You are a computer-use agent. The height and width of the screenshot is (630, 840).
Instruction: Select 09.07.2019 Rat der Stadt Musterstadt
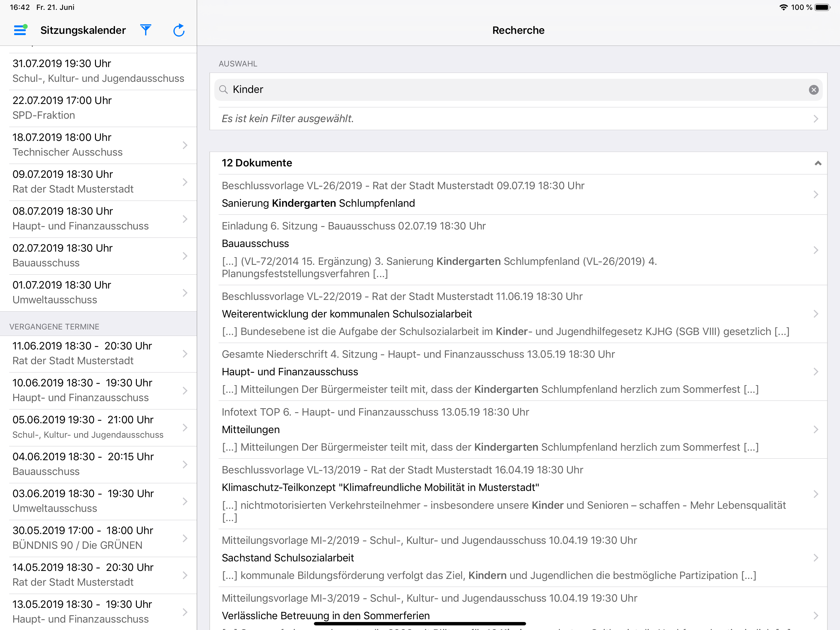click(x=98, y=182)
